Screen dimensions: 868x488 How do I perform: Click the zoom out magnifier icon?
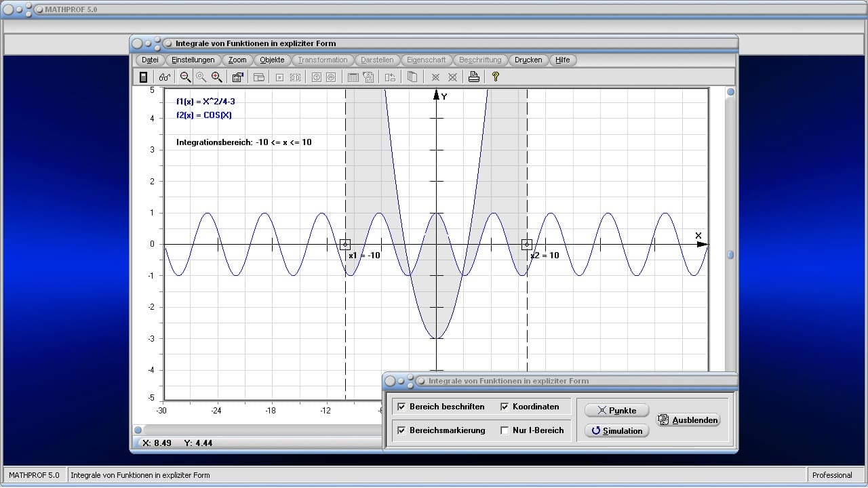coord(185,77)
